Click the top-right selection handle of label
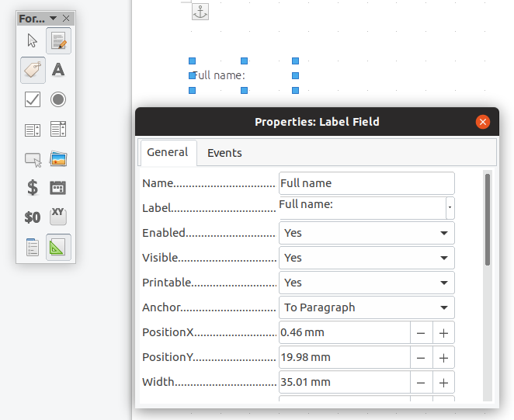This screenshot has height=420, width=514. point(295,61)
